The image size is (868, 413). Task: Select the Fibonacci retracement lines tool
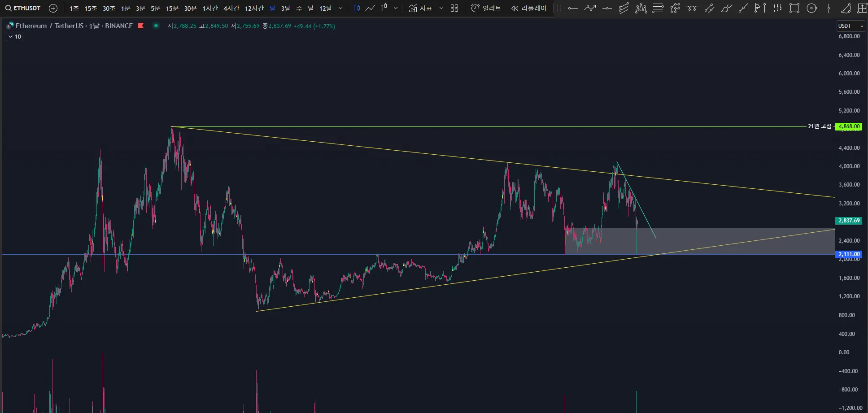pos(658,8)
